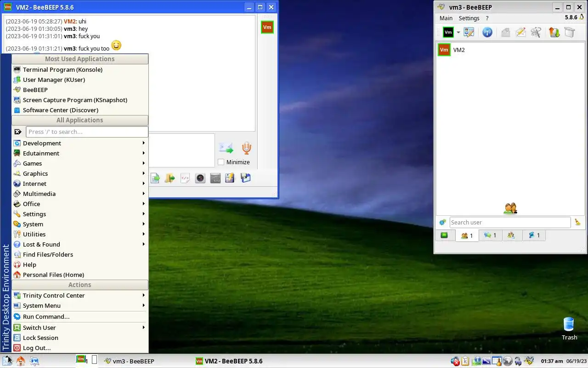Open User Manager (KUser) from menu
The width and height of the screenshot is (588, 368).
coord(80,80)
